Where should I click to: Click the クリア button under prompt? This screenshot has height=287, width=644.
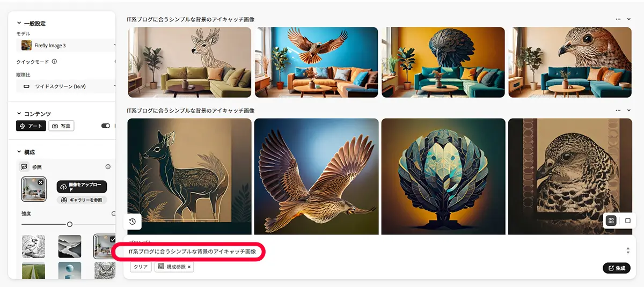click(141, 267)
